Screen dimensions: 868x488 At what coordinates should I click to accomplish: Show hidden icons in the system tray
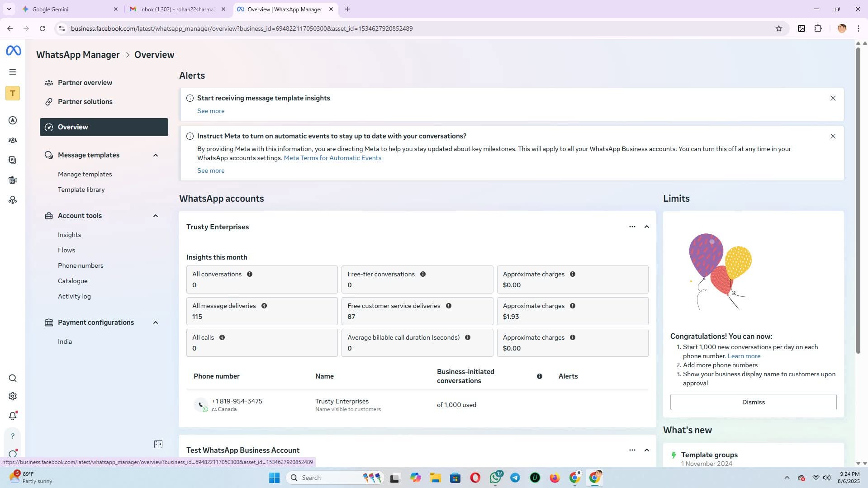(x=787, y=478)
